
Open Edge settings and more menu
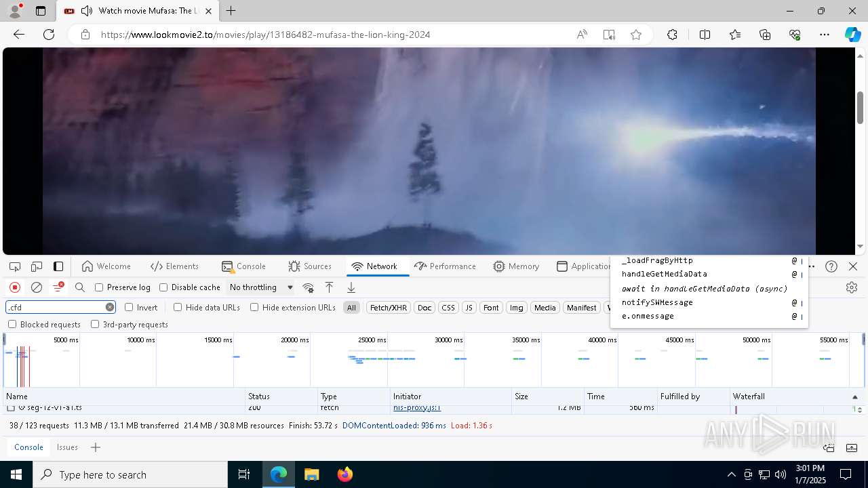point(825,35)
